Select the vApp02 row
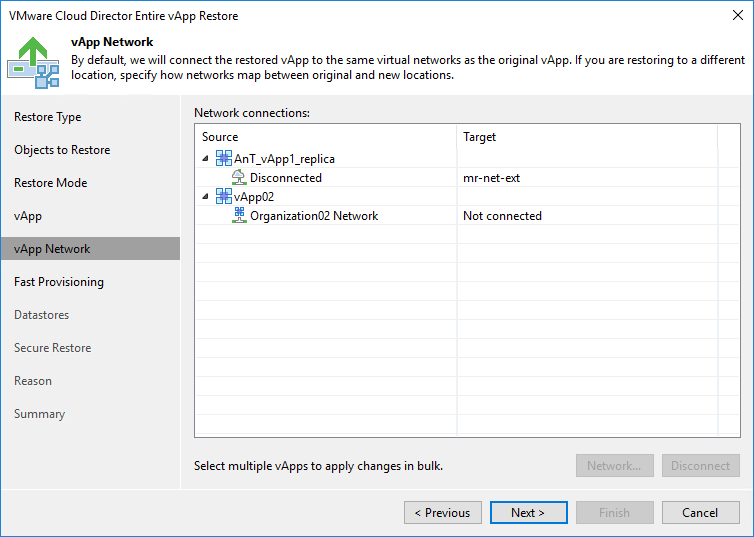The image size is (754, 537). click(x=467, y=196)
